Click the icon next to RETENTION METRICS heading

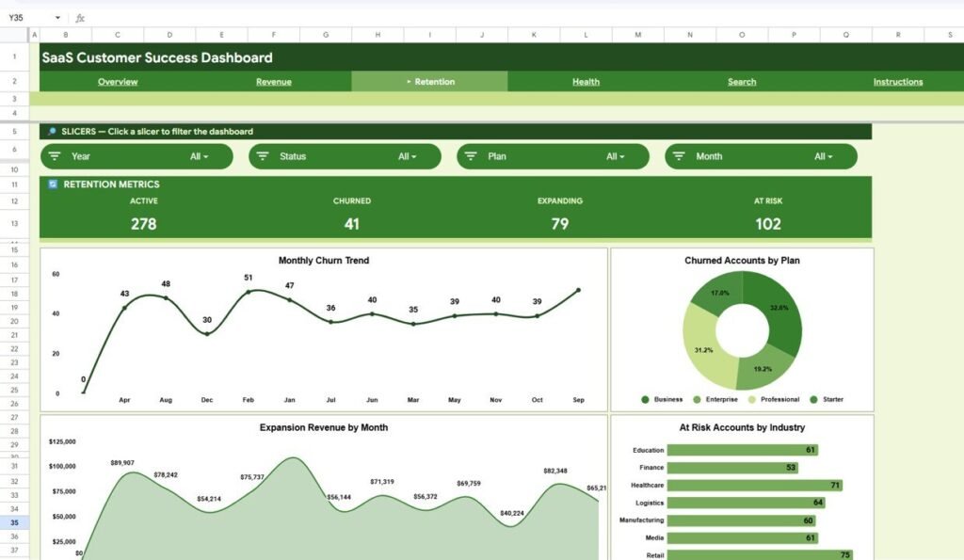[x=52, y=184]
